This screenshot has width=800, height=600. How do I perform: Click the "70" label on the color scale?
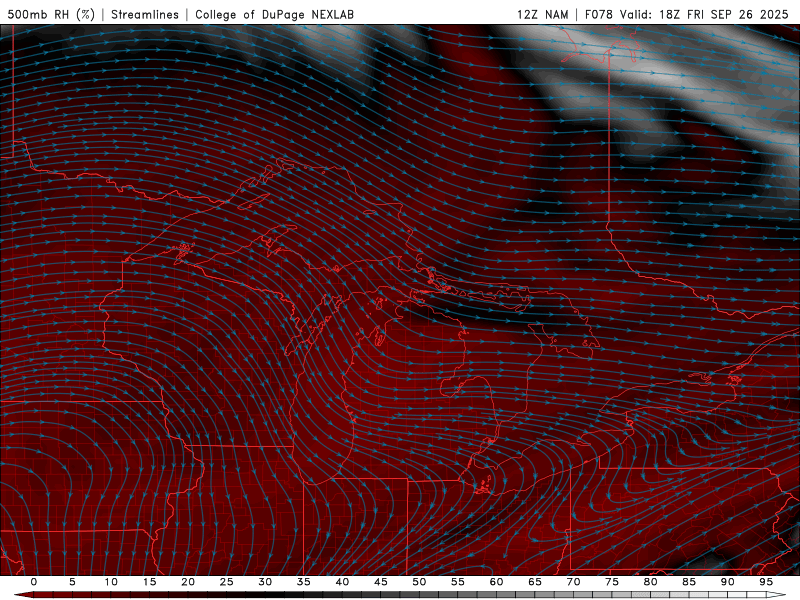click(x=573, y=582)
